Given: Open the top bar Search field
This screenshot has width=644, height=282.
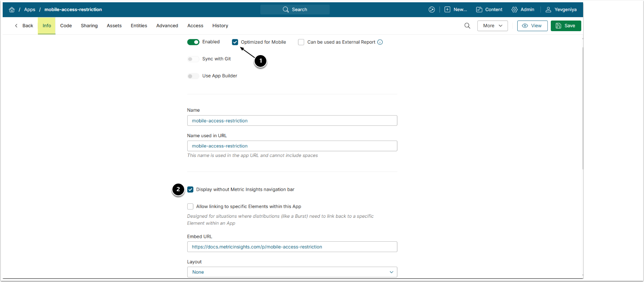Looking at the screenshot, I should point(295,10).
